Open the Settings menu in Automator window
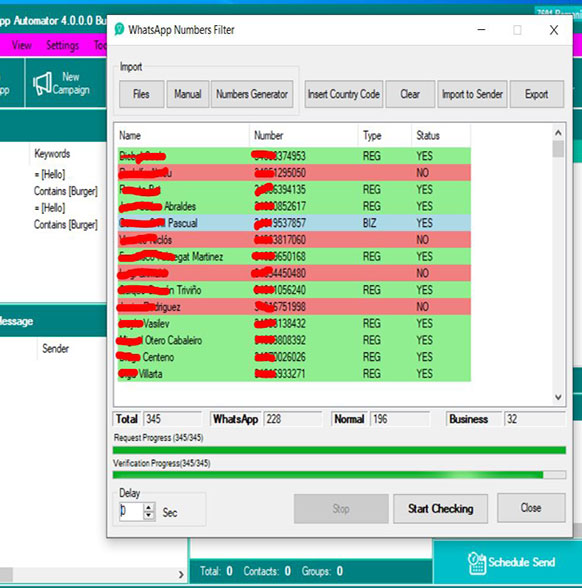Viewport: 582px width, 588px height. tap(63, 45)
